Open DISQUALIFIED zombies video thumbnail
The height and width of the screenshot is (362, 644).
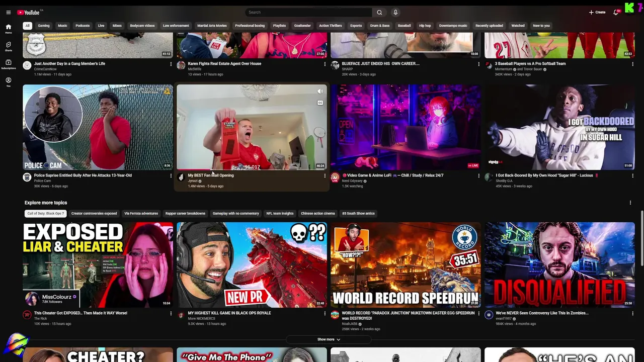tap(559, 265)
